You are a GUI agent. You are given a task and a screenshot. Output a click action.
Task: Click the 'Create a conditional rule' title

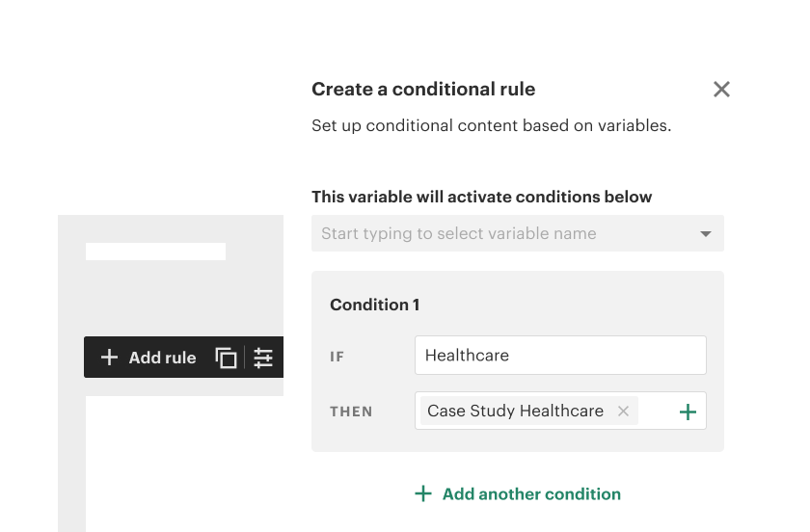tap(423, 90)
